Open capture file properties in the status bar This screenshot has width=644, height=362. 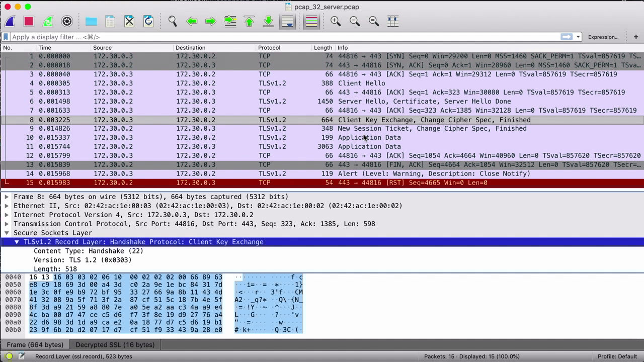[x=22, y=356]
